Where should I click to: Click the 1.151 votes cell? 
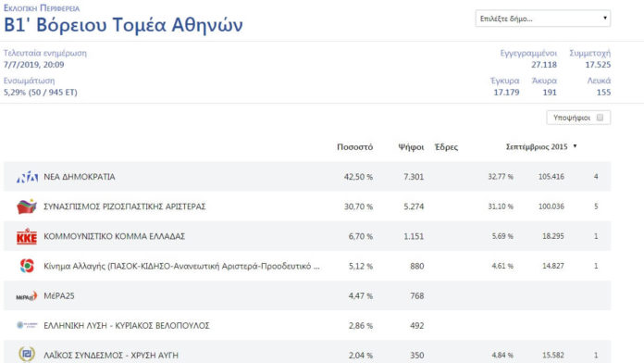tap(414, 236)
